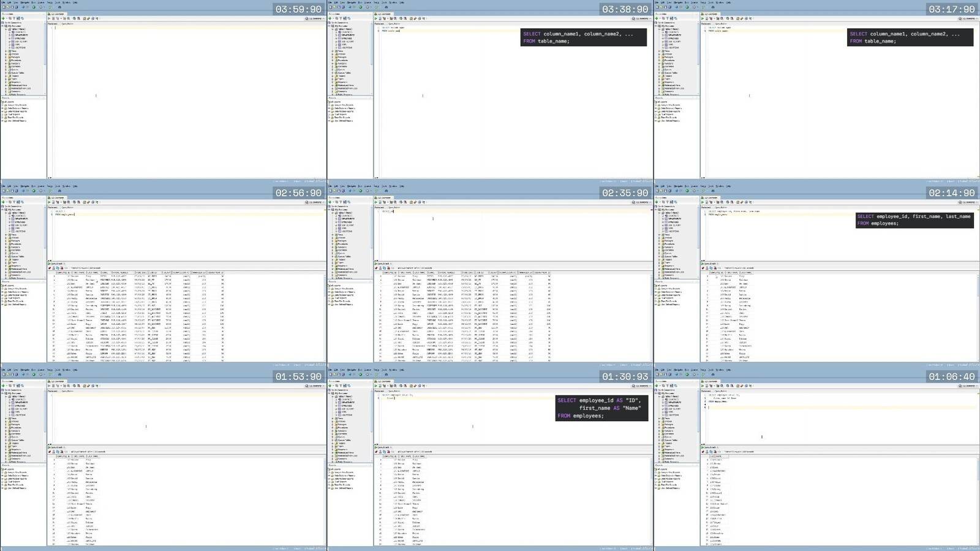Select Query Result tab in 02:14:90 frame

click(x=710, y=264)
